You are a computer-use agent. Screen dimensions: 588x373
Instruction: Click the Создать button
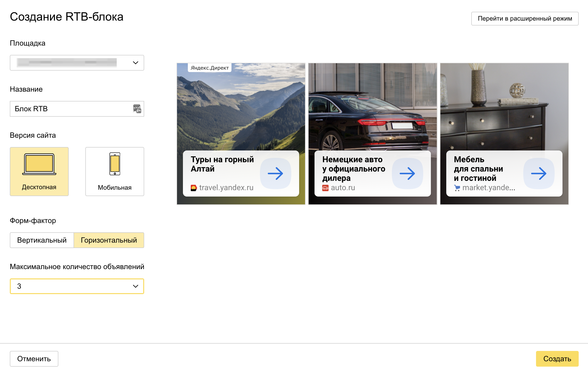(x=557, y=359)
